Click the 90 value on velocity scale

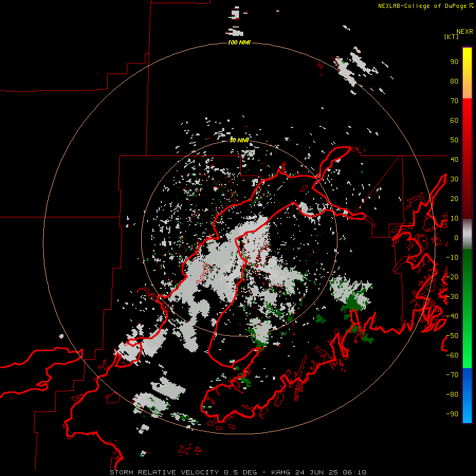click(x=454, y=62)
